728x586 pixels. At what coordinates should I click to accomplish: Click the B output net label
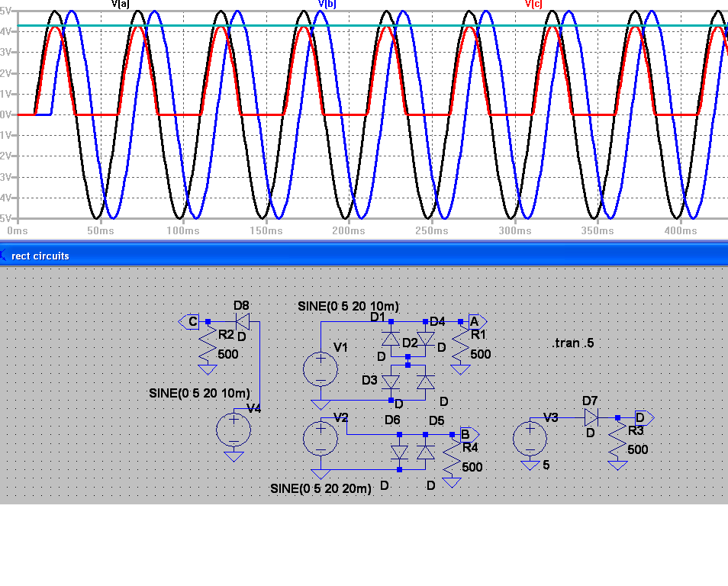click(x=469, y=435)
